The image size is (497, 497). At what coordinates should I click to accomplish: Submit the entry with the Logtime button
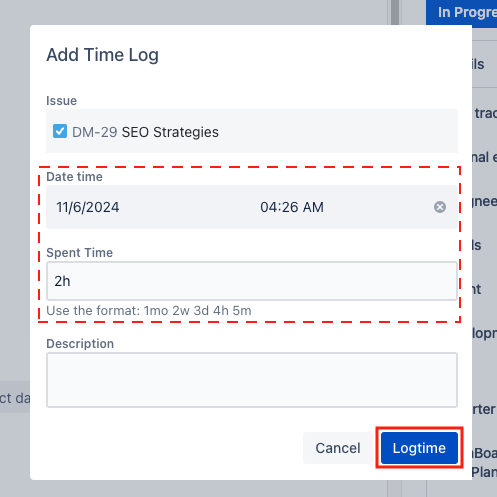(x=419, y=448)
